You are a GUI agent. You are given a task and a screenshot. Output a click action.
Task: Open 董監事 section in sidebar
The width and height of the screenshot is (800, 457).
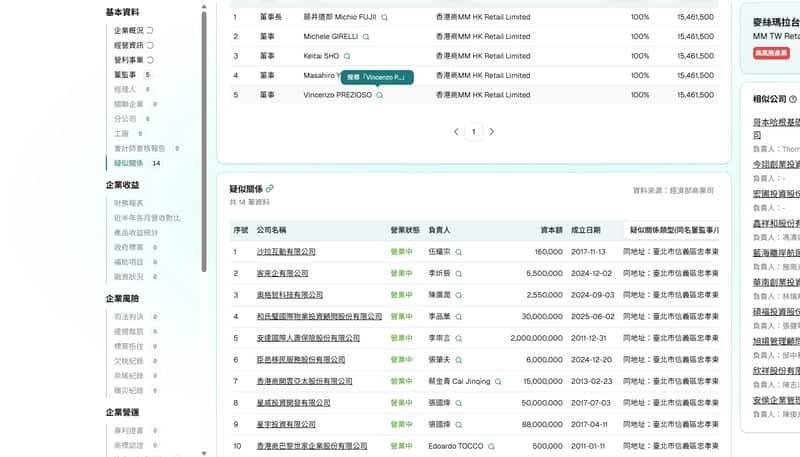point(125,75)
